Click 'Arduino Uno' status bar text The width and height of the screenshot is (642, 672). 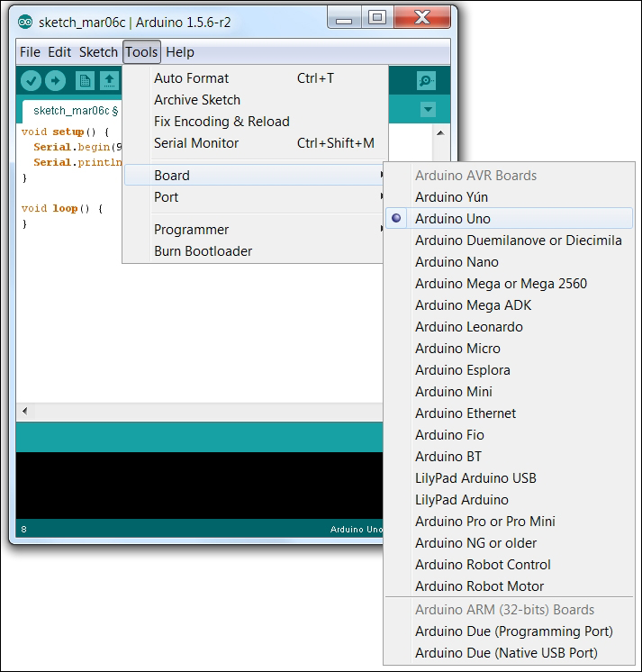tap(357, 530)
